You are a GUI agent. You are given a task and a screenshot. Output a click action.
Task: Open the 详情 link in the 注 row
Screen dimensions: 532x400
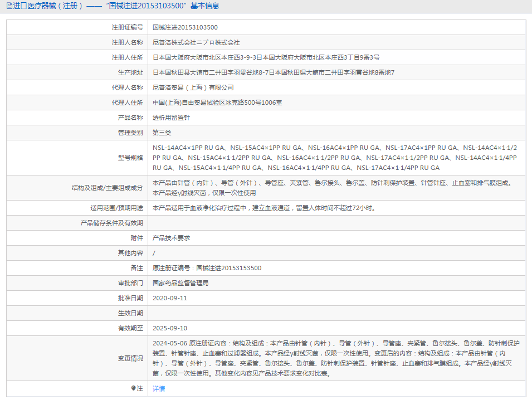[x=159, y=389]
